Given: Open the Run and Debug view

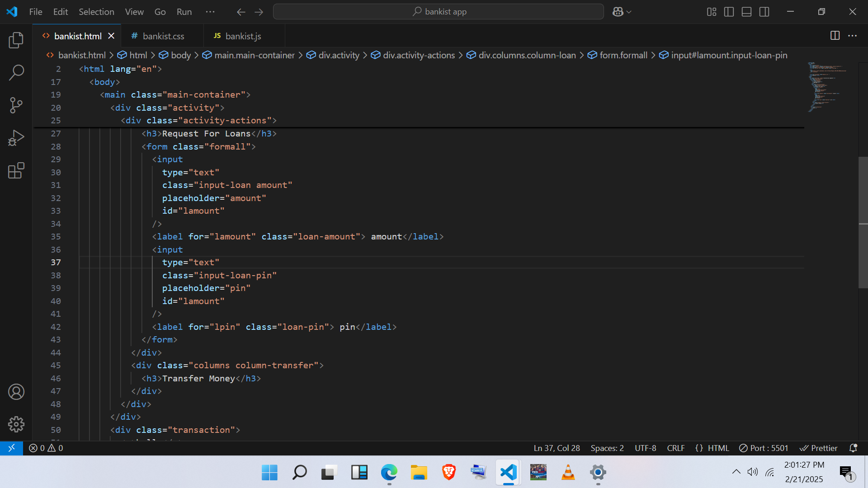Looking at the screenshot, I should pos(16,138).
